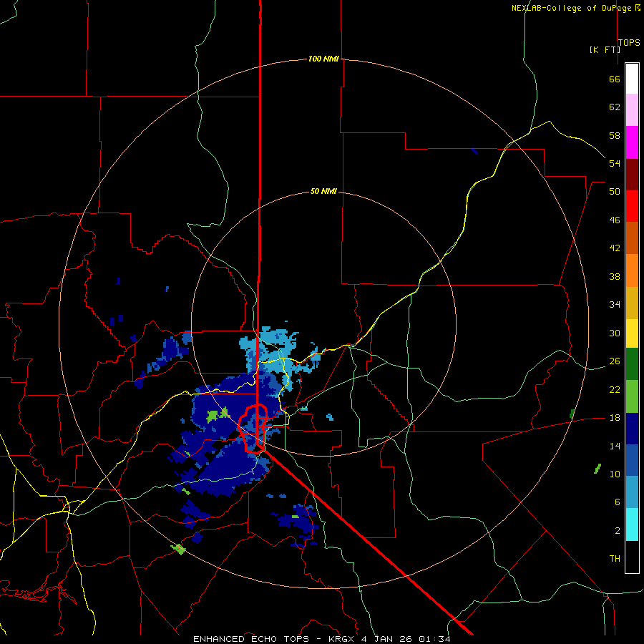
Task: Click the light green legend swatch
Action: 632,396
